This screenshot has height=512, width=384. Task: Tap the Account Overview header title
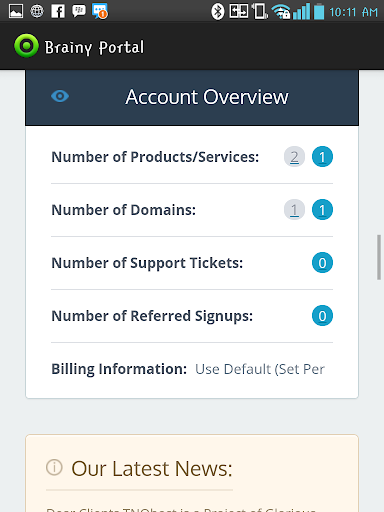pyautogui.click(x=207, y=97)
